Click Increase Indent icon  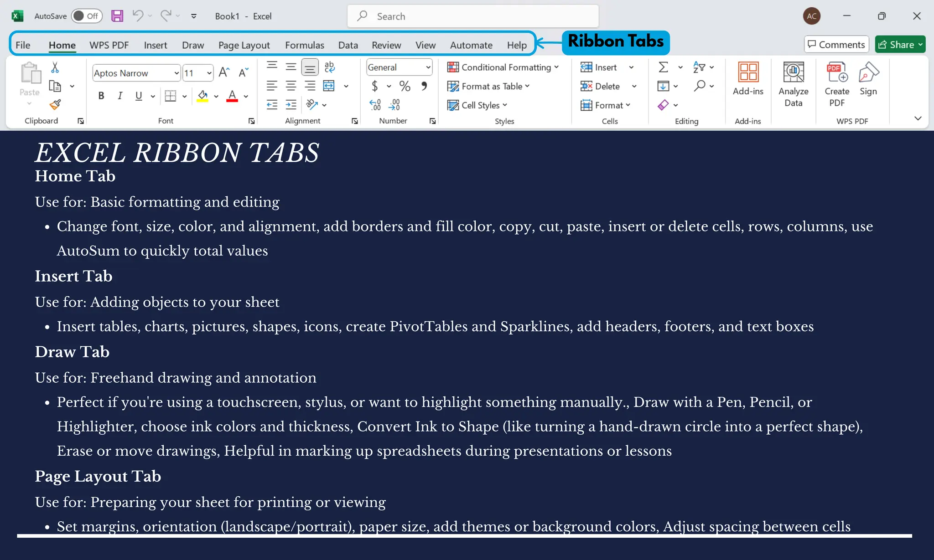pos(291,105)
